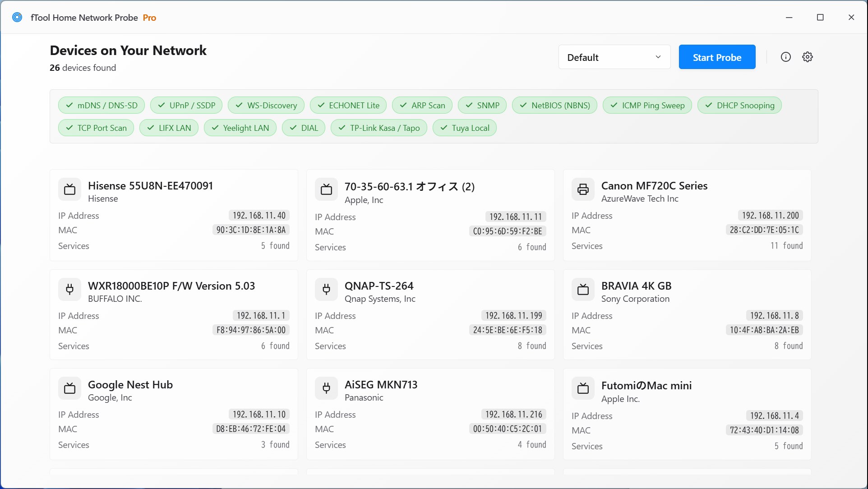Select the IP address 192.168.11.200
The width and height of the screenshot is (868, 489).
click(771, 215)
